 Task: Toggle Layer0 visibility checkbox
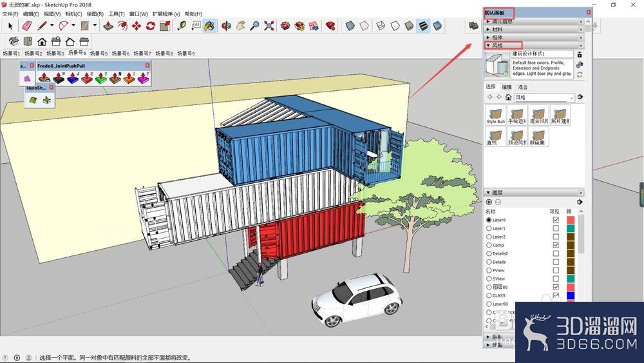[556, 220]
